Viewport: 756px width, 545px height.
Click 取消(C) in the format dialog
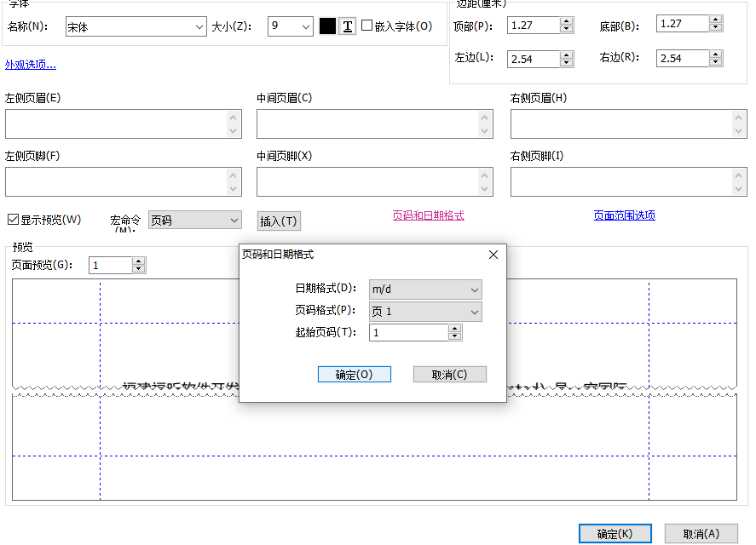pyautogui.click(x=449, y=374)
